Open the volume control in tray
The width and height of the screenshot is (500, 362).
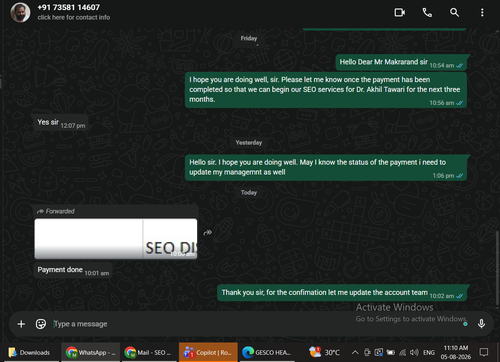click(x=414, y=352)
